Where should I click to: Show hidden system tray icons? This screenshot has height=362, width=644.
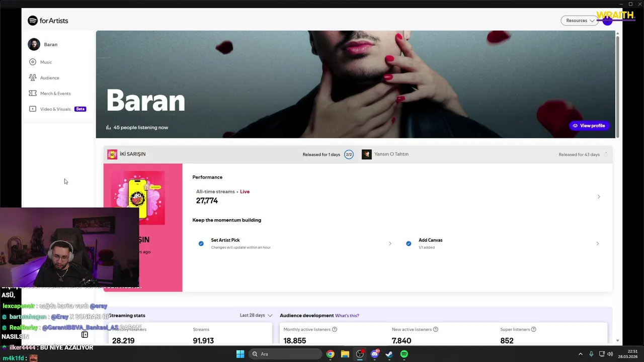(580, 354)
